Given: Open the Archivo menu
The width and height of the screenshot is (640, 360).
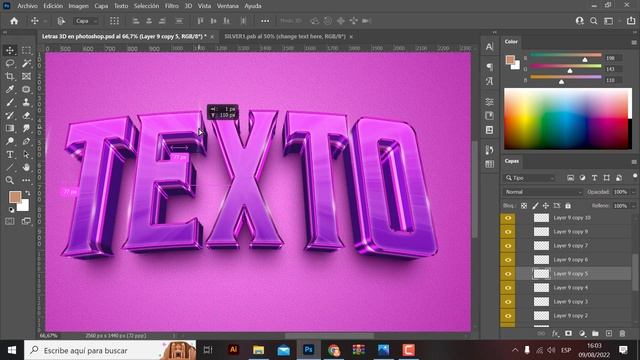Looking at the screenshot, I should (x=27, y=6).
